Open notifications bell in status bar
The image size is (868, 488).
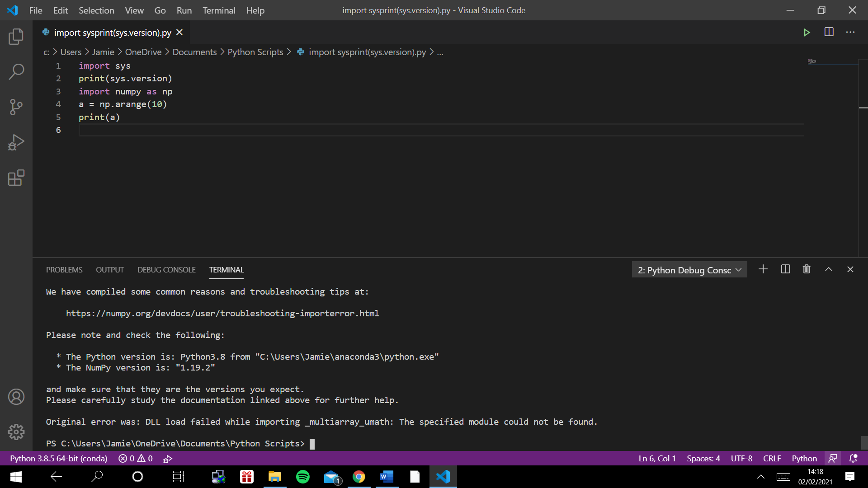point(853,458)
